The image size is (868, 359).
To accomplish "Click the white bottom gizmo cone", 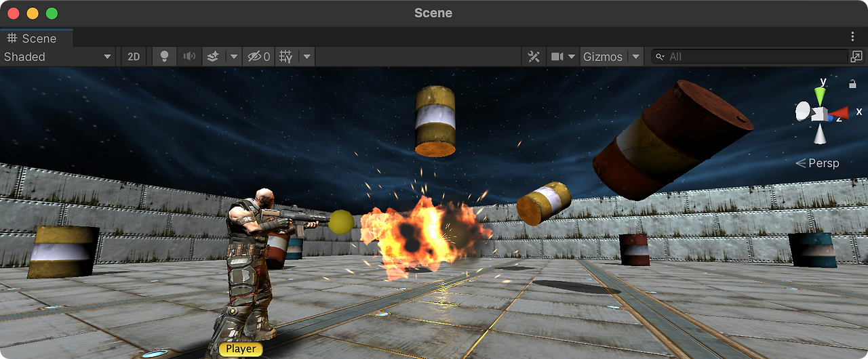I will (x=821, y=134).
